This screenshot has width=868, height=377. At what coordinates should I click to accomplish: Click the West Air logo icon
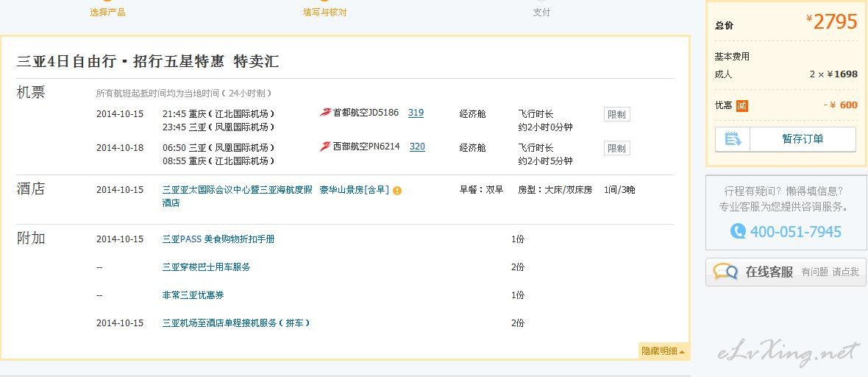pos(325,147)
